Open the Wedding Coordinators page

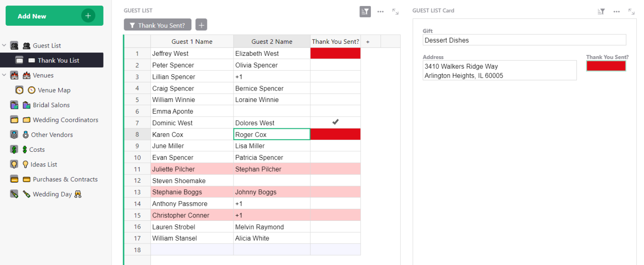tap(66, 120)
